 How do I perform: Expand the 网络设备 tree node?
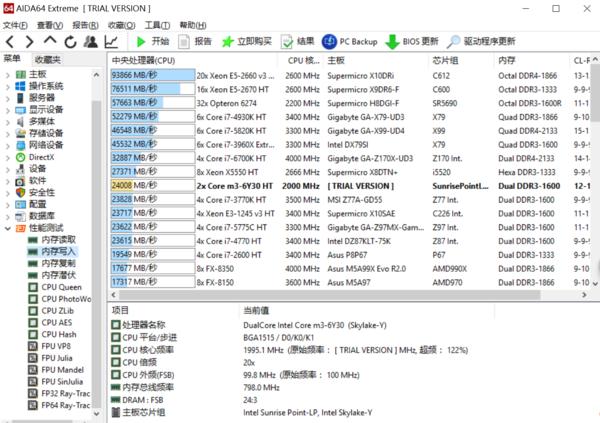(x=8, y=145)
